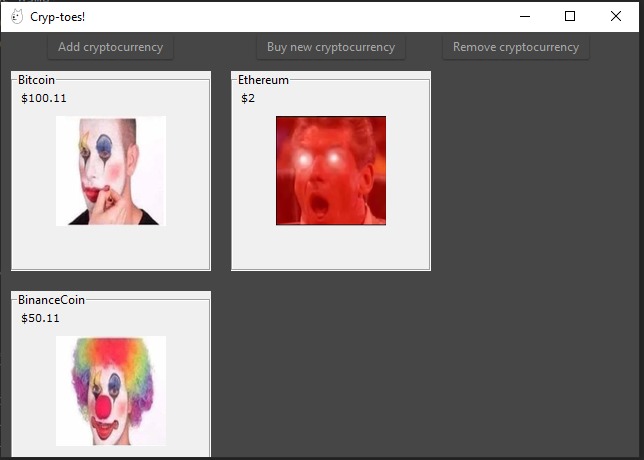This screenshot has height=460, width=644.
Task: Close the Cryp-toes window
Action: point(616,16)
